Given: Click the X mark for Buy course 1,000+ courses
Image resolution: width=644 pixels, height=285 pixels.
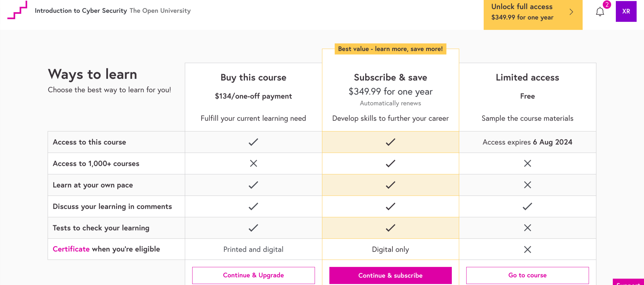Looking at the screenshot, I should [x=253, y=164].
